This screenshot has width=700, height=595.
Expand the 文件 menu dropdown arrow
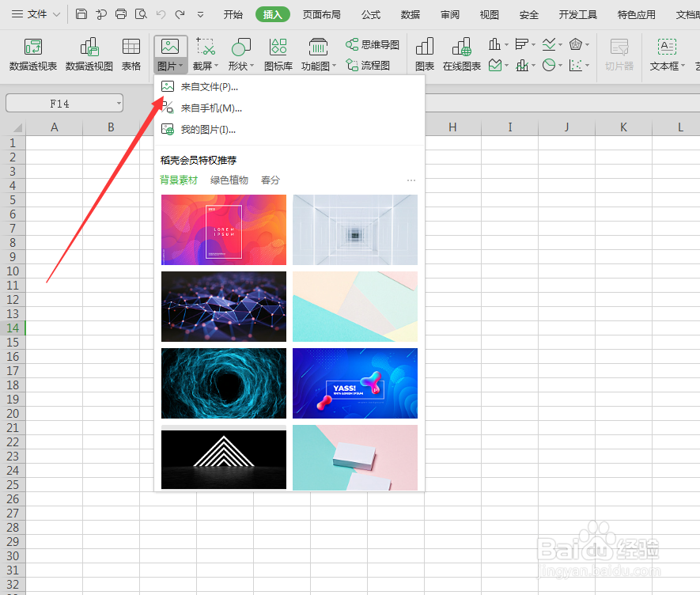coord(57,15)
